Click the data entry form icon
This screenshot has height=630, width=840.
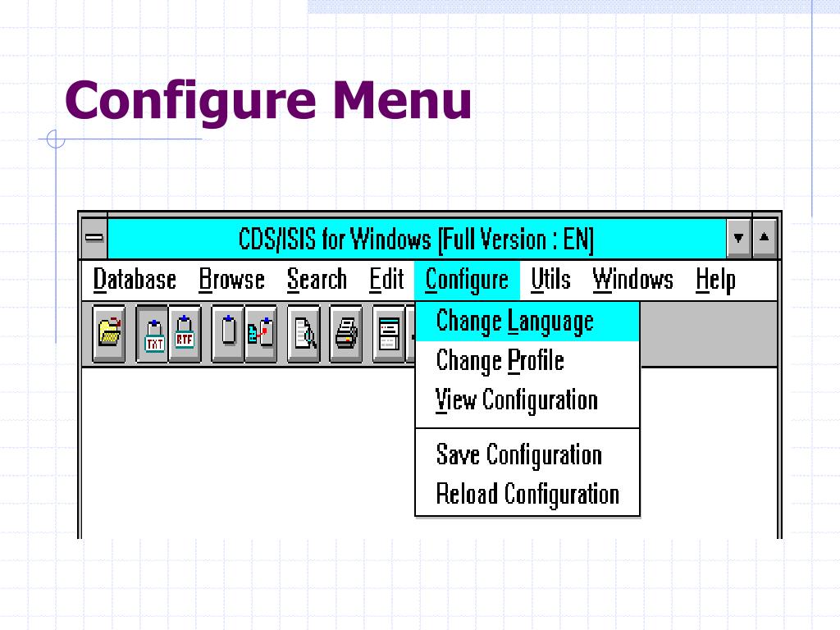click(x=389, y=334)
